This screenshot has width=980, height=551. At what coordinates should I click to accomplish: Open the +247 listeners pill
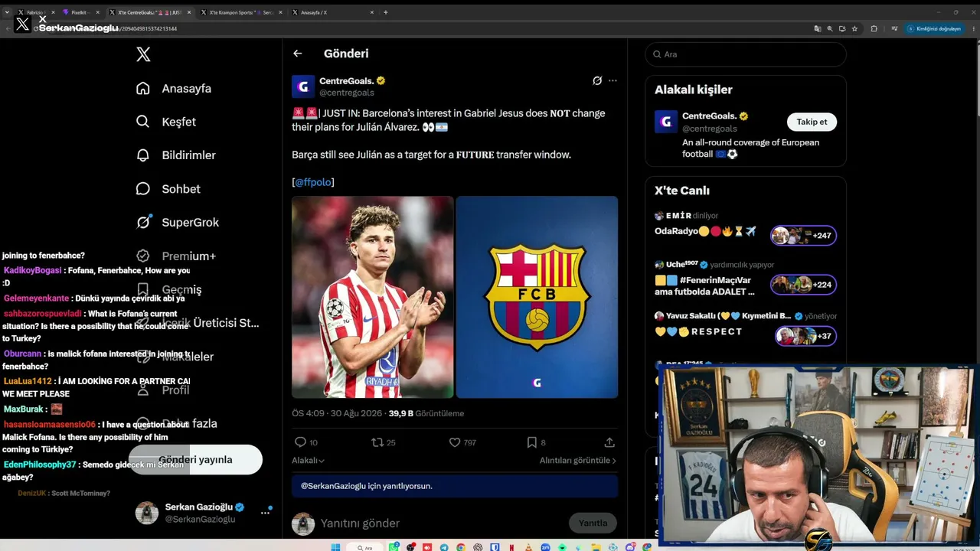click(x=804, y=236)
